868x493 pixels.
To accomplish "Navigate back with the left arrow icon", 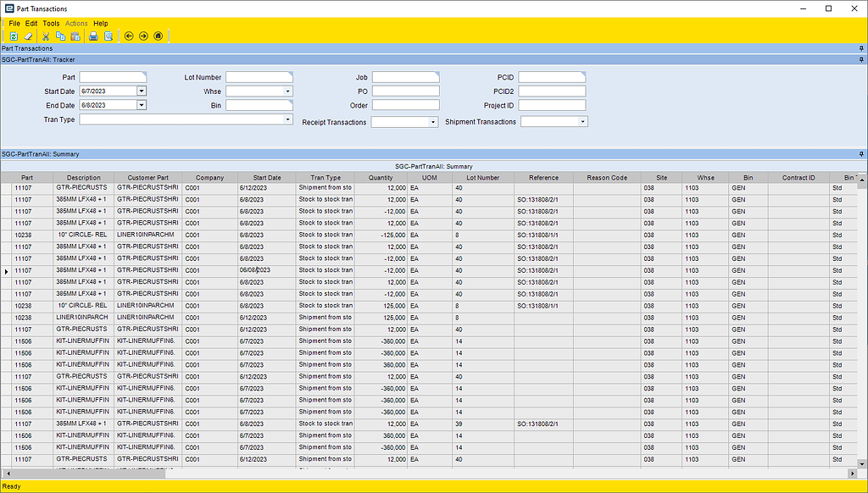I will coord(129,36).
